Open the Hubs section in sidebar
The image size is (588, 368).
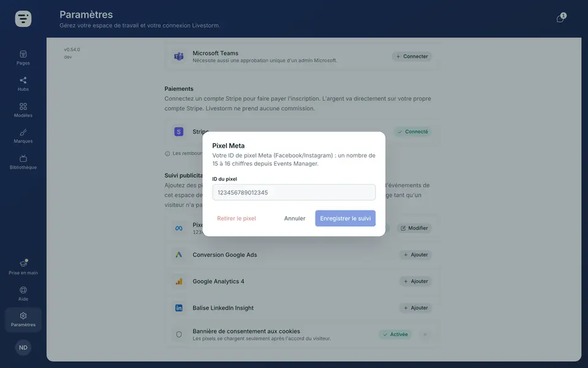click(x=23, y=84)
